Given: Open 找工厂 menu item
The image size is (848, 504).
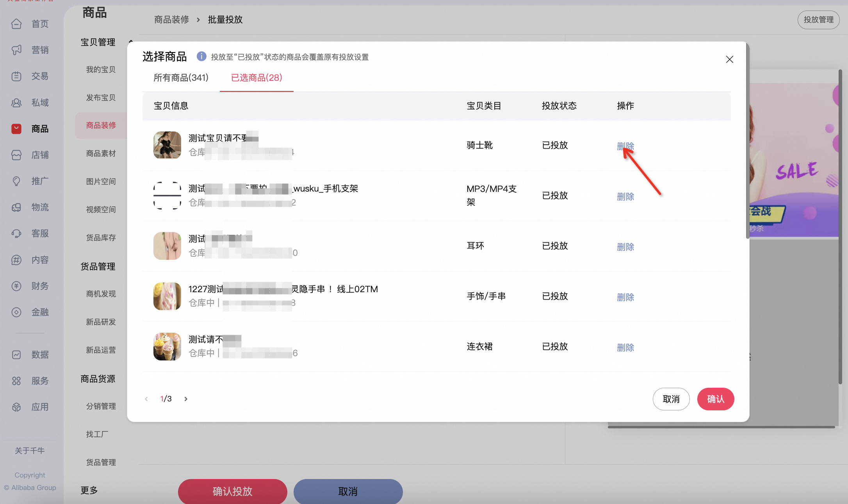Looking at the screenshot, I should [97, 434].
